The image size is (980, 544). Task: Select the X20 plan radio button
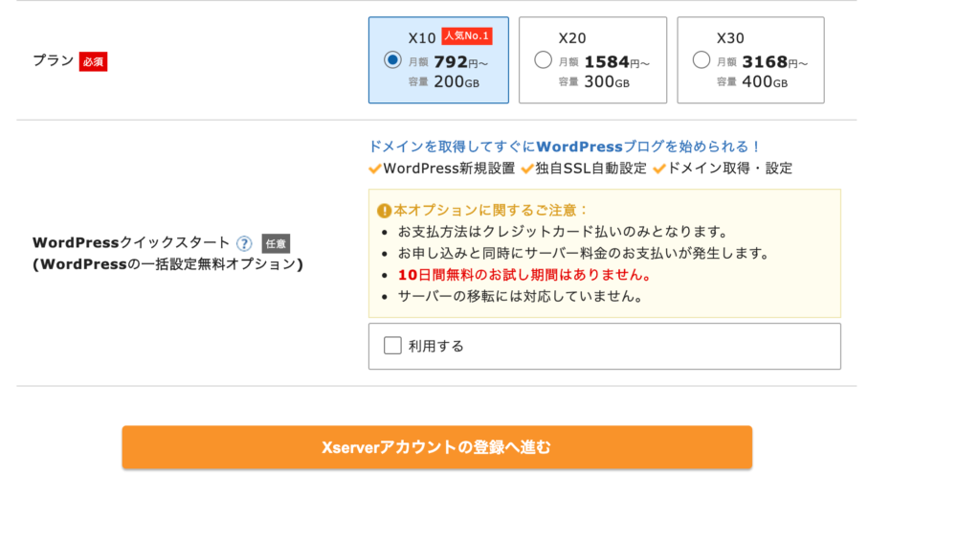(543, 60)
